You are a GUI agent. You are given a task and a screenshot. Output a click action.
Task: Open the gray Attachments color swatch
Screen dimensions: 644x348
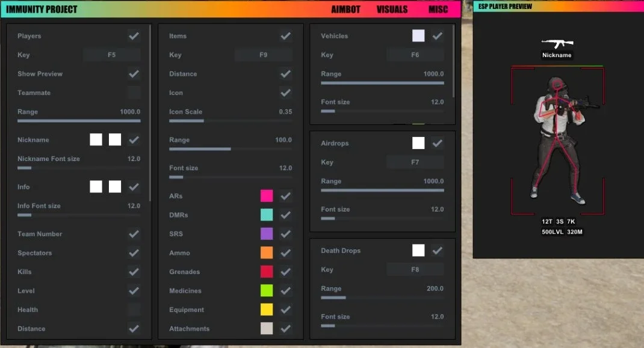[267, 328]
